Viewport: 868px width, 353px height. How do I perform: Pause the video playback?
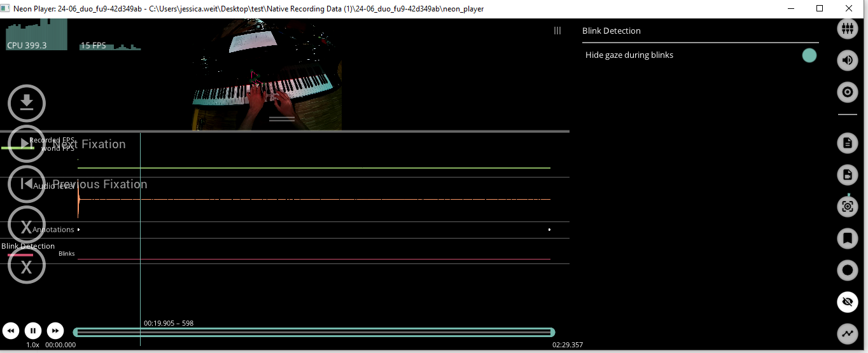pos(33,331)
